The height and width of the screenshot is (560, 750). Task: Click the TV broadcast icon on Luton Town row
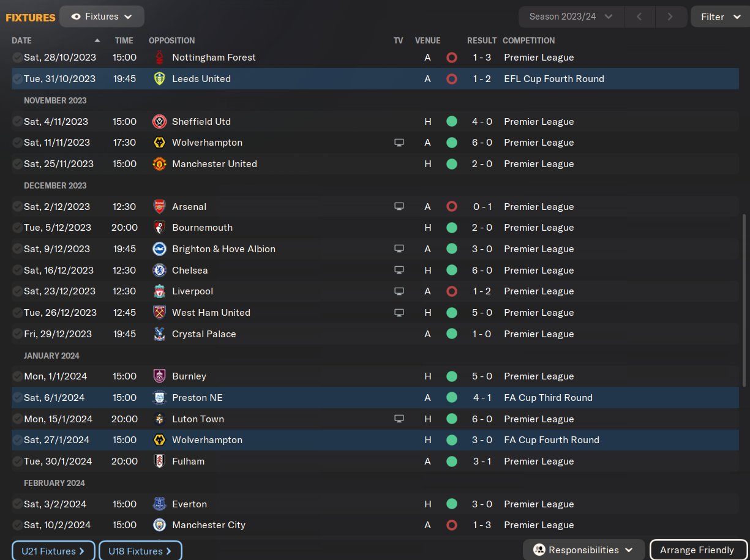[399, 419]
